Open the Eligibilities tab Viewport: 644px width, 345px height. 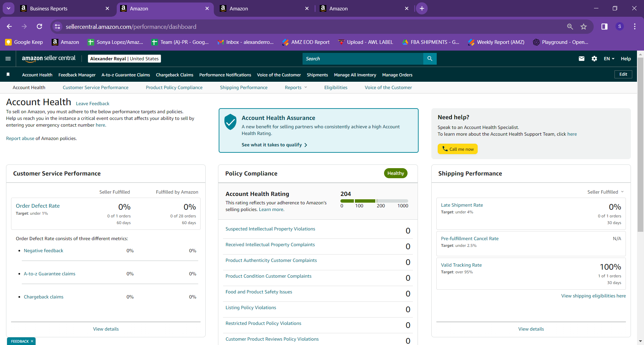336,87
